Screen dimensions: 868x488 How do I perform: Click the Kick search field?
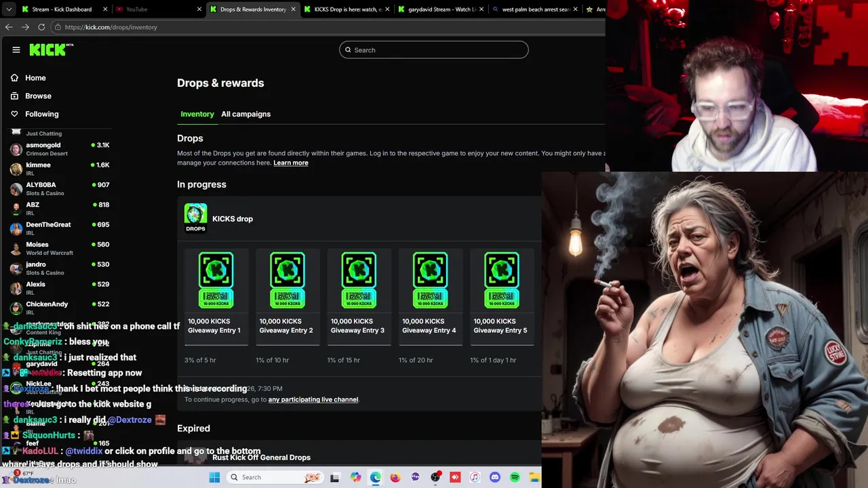(x=434, y=50)
